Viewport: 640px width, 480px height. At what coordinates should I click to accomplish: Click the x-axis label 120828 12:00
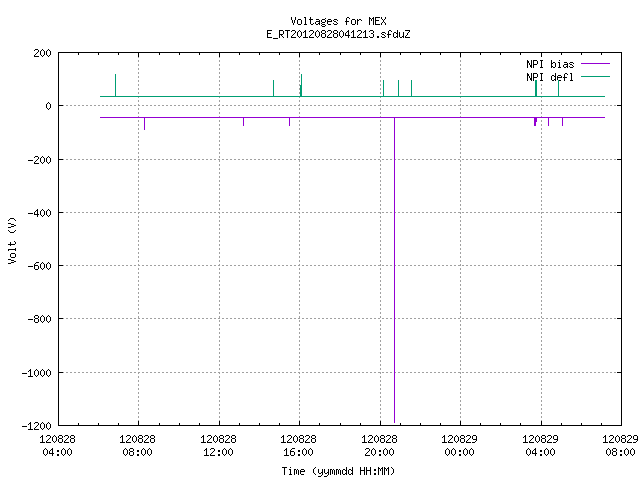(x=218, y=446)
